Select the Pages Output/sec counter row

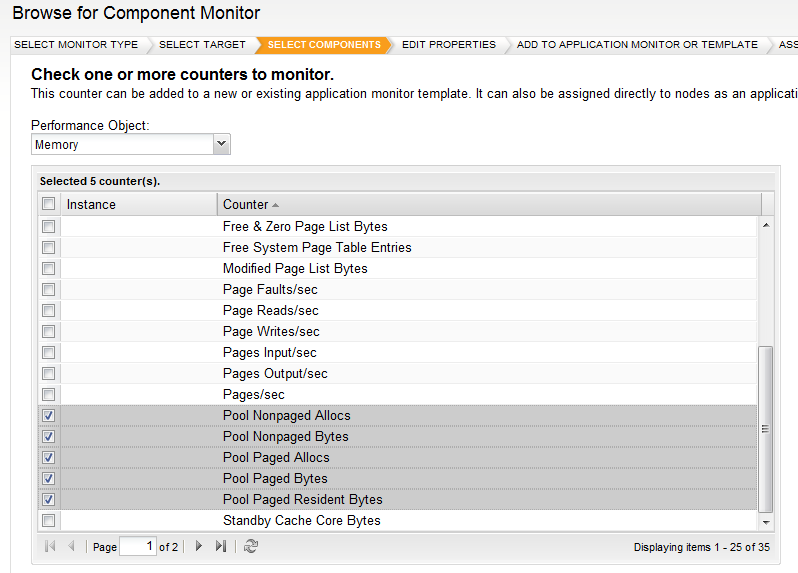[275, 374]
